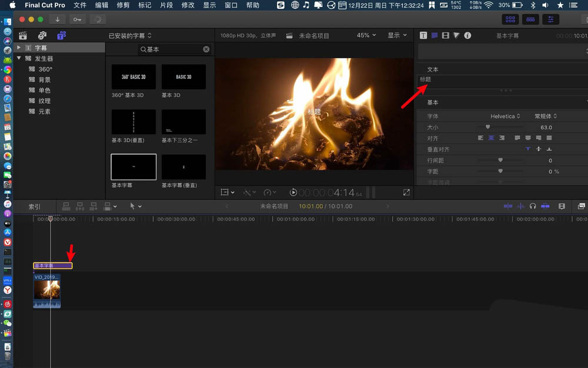Select the 基本字幕 clip in timeline
The width and height of the screenshot is (588, 368).
click(x=52, y=266)
